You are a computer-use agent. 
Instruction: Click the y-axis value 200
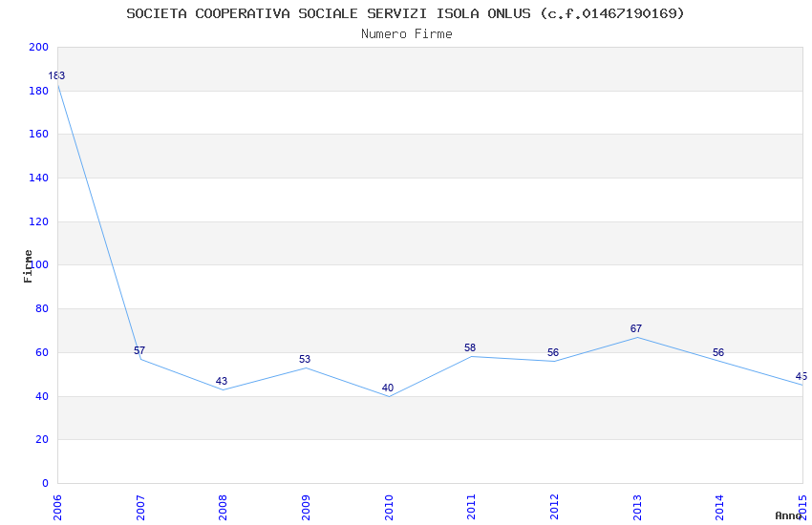(x=39, y=47)
